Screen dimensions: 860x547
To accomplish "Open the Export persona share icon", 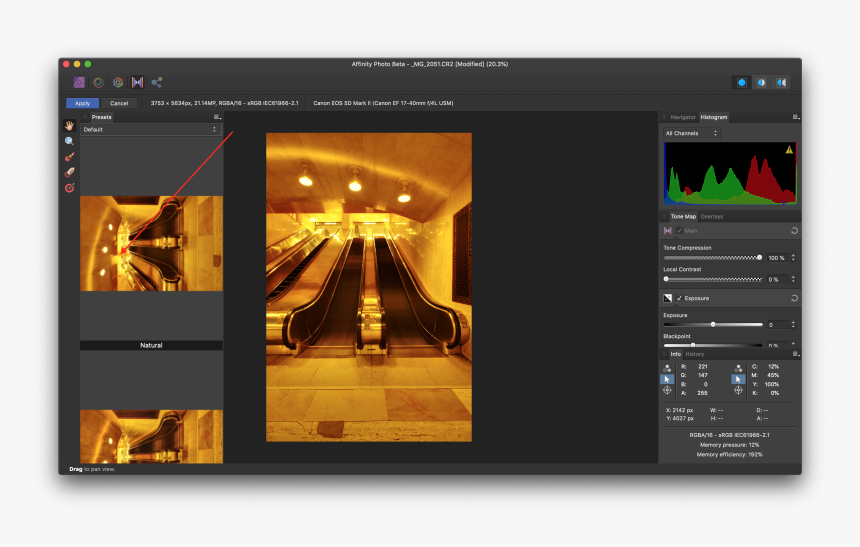I will pos(157,82).
